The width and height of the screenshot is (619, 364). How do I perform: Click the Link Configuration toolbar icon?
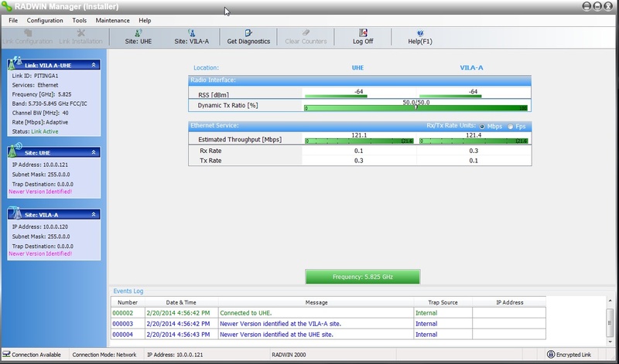(28, 32)
